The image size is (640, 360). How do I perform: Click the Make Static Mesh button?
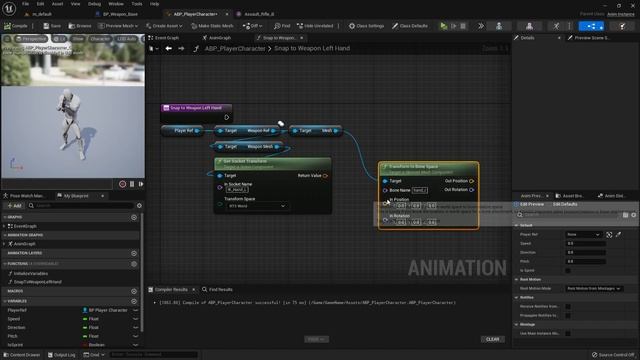click(x=212, y=26)
